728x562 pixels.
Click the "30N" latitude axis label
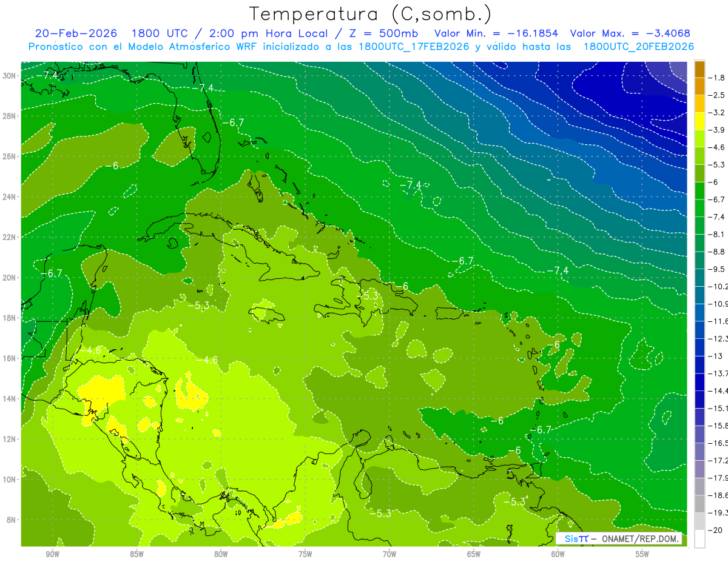click(x=9, y=75)
